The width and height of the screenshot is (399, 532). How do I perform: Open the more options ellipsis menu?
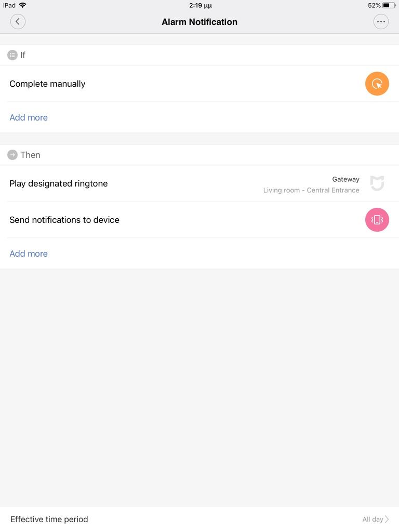coord(381,21)
